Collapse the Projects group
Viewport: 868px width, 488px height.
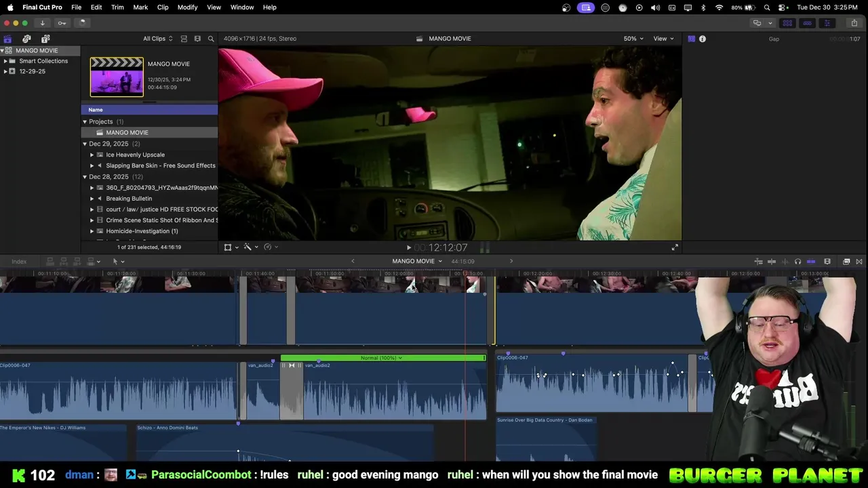85,122
